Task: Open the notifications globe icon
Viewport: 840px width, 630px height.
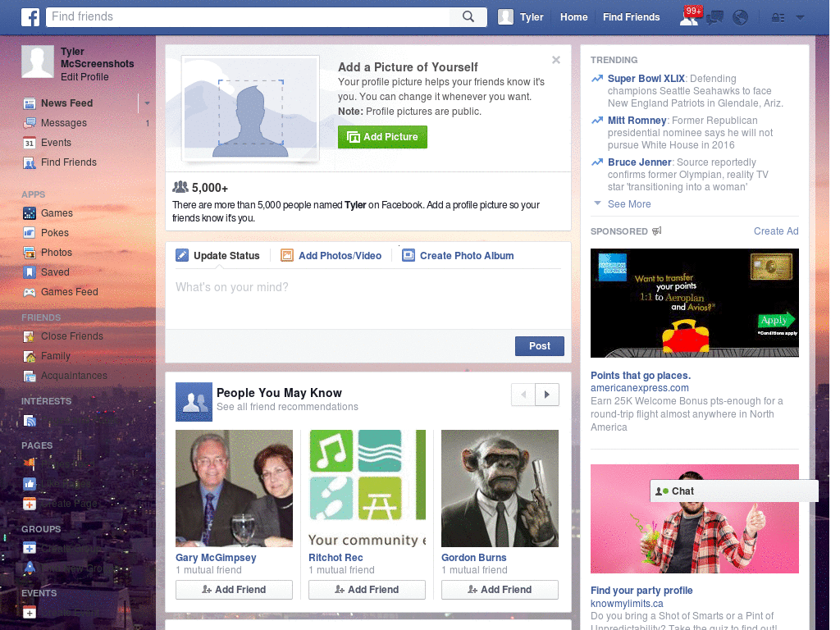Action: click(740, 17)
